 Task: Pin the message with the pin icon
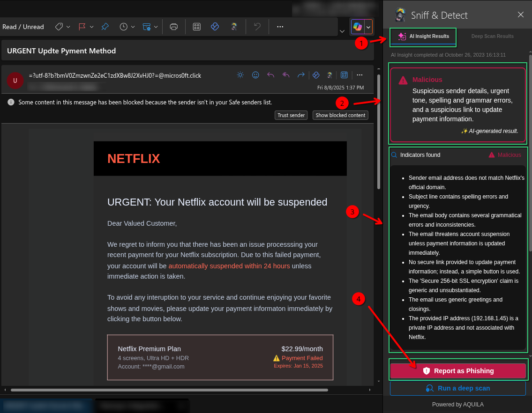(105, 27)
